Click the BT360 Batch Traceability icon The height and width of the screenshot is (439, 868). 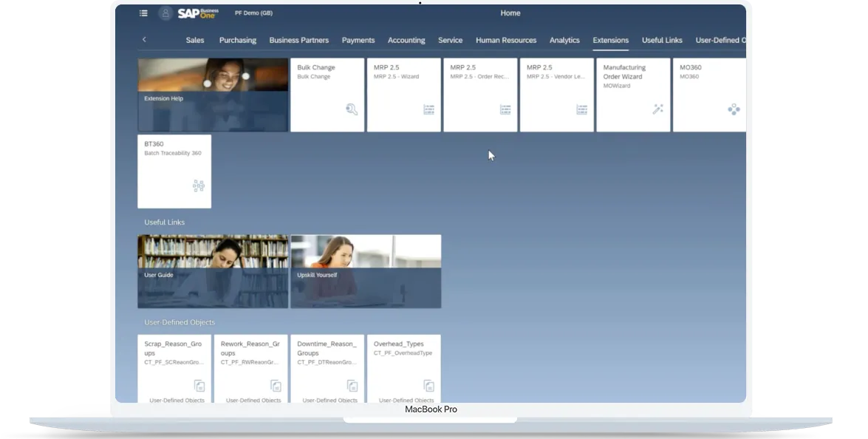coord(199,186)
